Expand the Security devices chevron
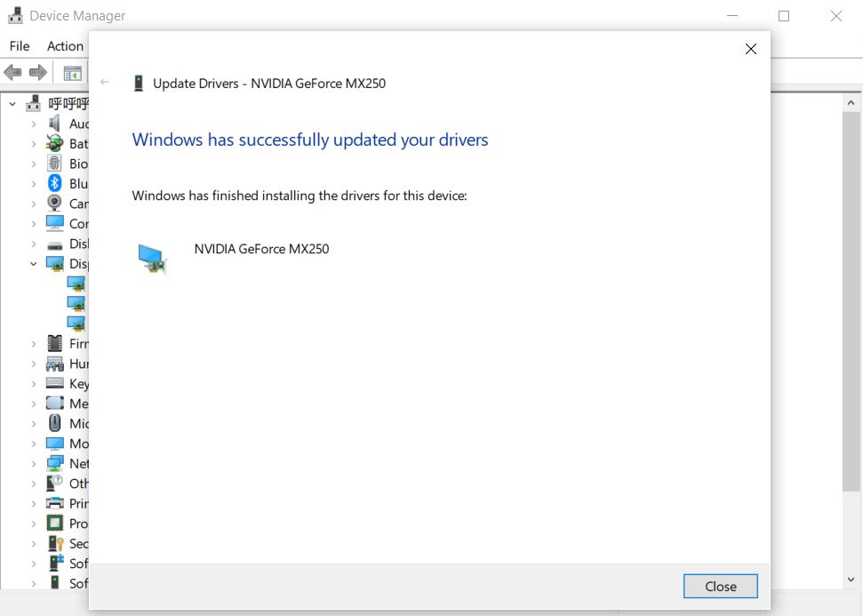The height and width of the screenshot is (616, 863). click(x=34, y=544)
